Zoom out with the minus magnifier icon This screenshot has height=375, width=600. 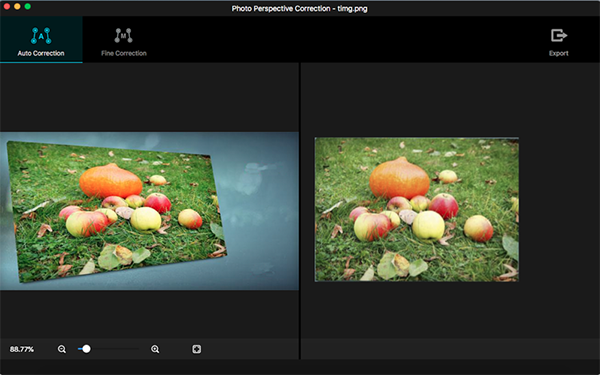click(62, 349)
